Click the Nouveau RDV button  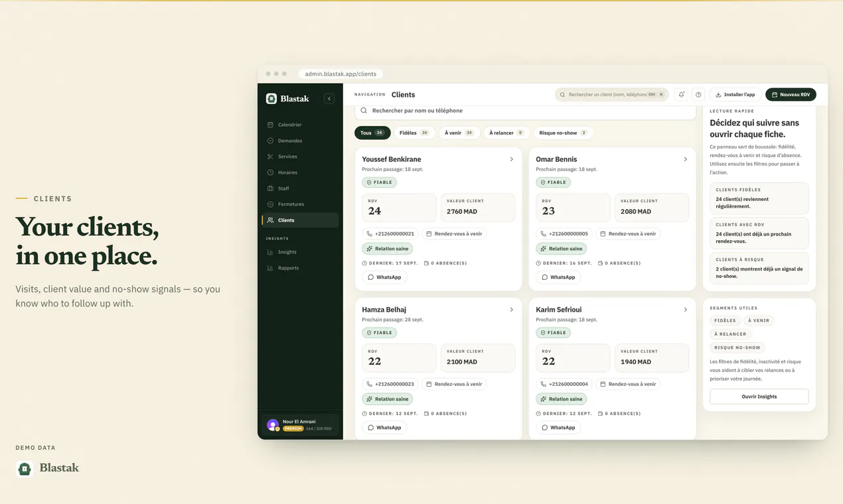point(791,95)
